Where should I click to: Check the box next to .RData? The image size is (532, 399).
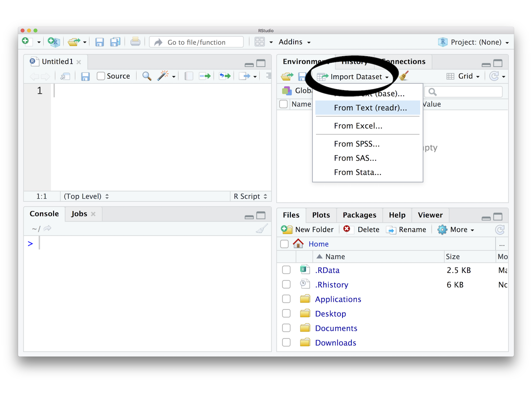coord(286,270)
